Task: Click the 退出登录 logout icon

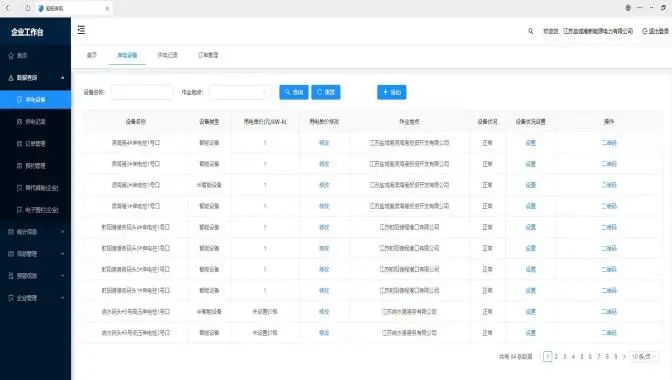Action: [645, 31]
